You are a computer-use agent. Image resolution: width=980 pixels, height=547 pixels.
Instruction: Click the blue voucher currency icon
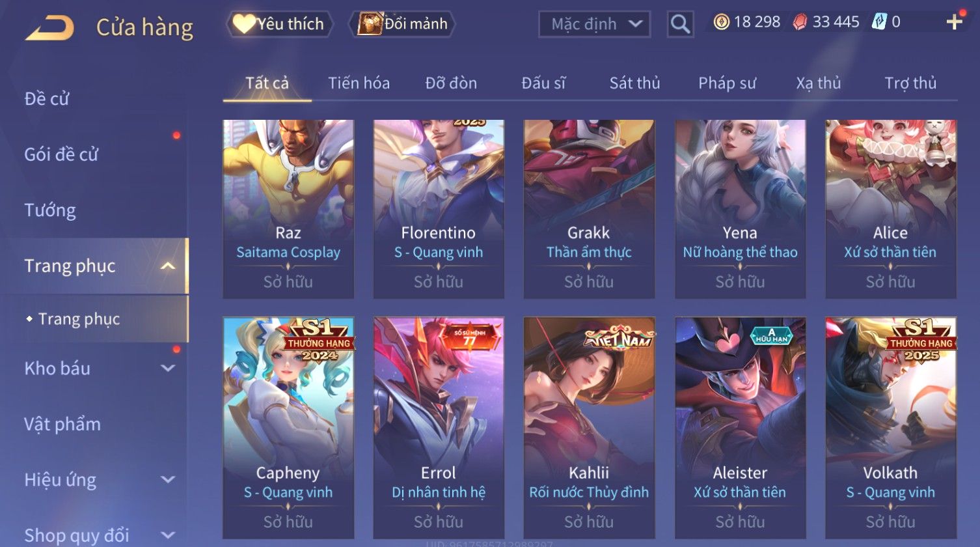[879, 22]
